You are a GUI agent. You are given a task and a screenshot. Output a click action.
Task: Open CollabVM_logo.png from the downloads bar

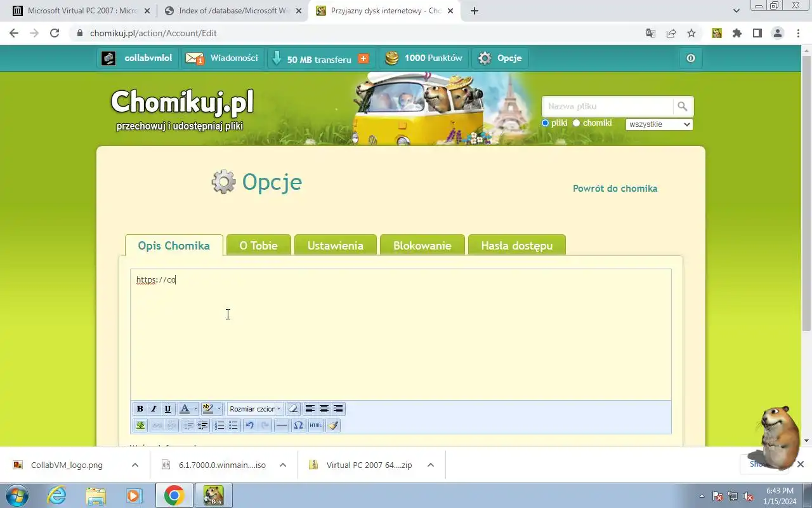click(x=67, y=465)
